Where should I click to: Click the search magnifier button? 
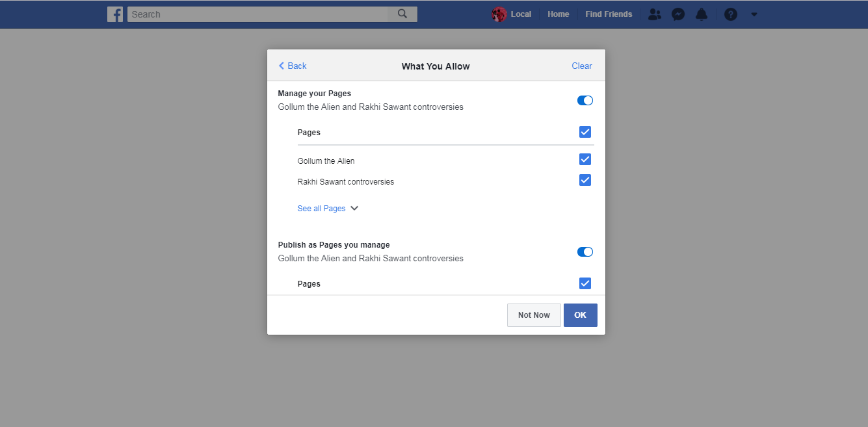coord(402,14)
